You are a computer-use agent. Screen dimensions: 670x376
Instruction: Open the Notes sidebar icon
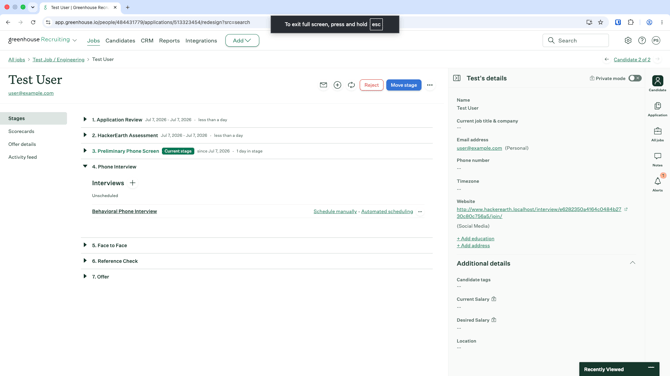(x=657, y=159)
